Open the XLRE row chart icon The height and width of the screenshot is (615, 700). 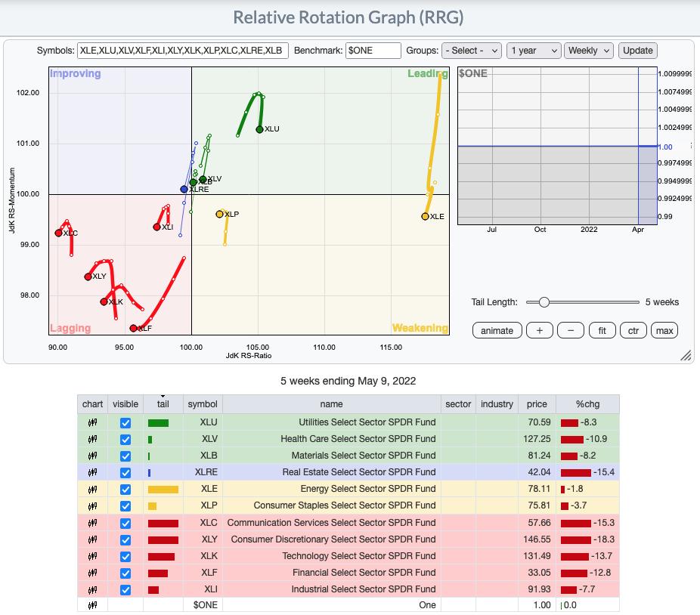click(x=92, y=472)
